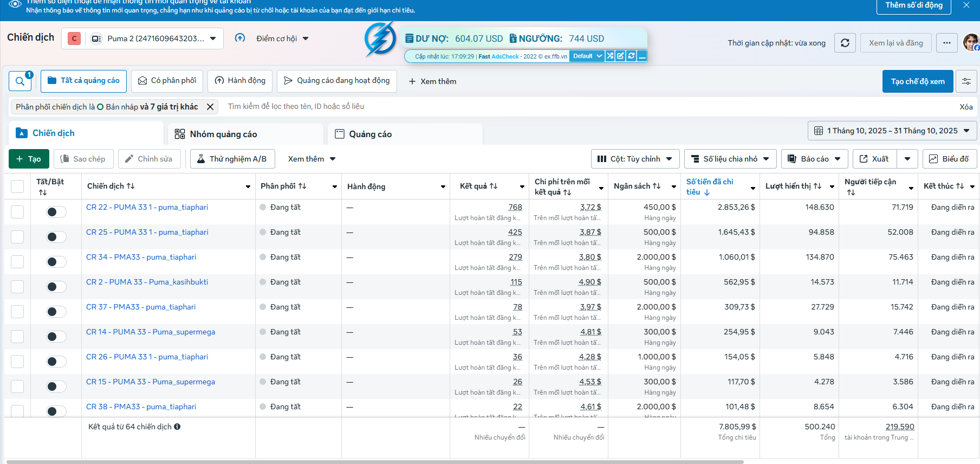The width and height of the screenshot is (980, 464).
Task: Switch to the 'Có phân phối' view
Action: click(167, 81)
